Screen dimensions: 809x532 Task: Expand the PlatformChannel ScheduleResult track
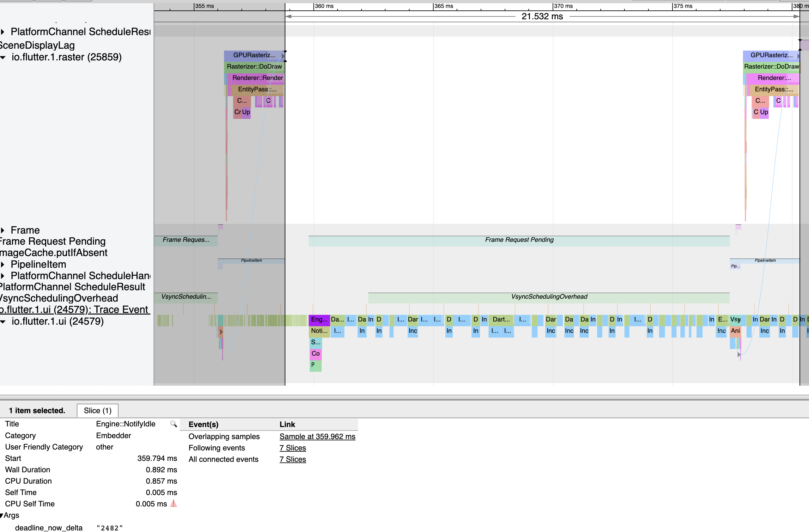(3, 32)
